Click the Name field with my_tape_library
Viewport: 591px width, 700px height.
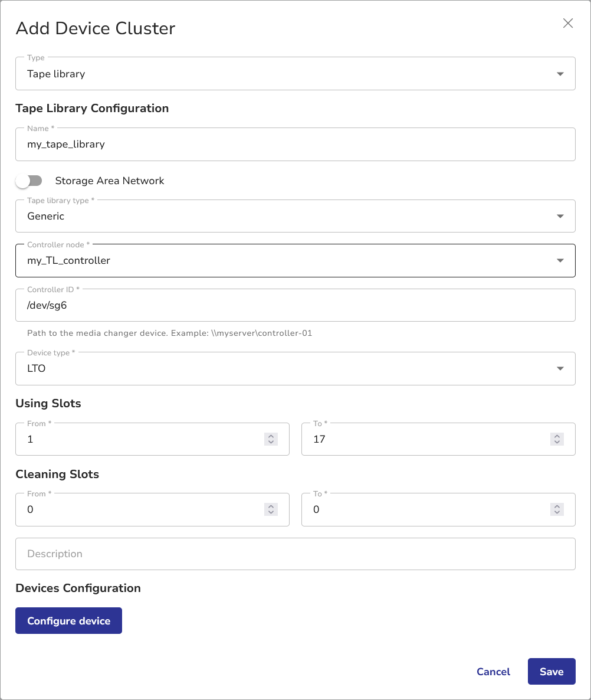point(295,144)
